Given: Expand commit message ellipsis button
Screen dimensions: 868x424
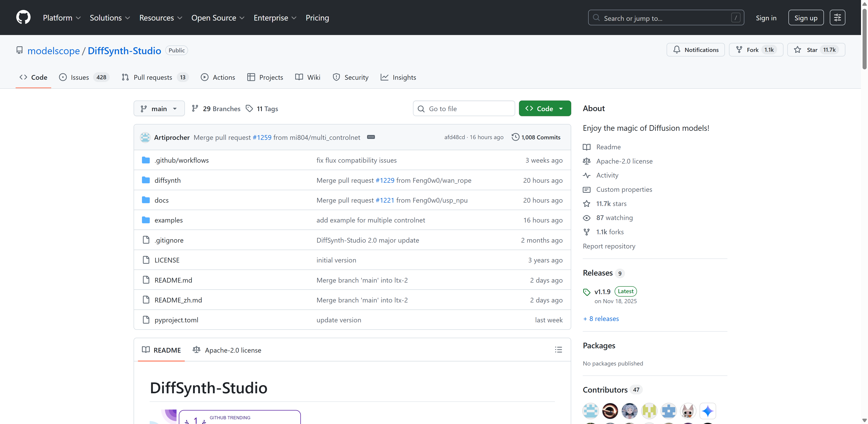Looking at the screenshot, I should pyautogui.click(x=371, y=137).
